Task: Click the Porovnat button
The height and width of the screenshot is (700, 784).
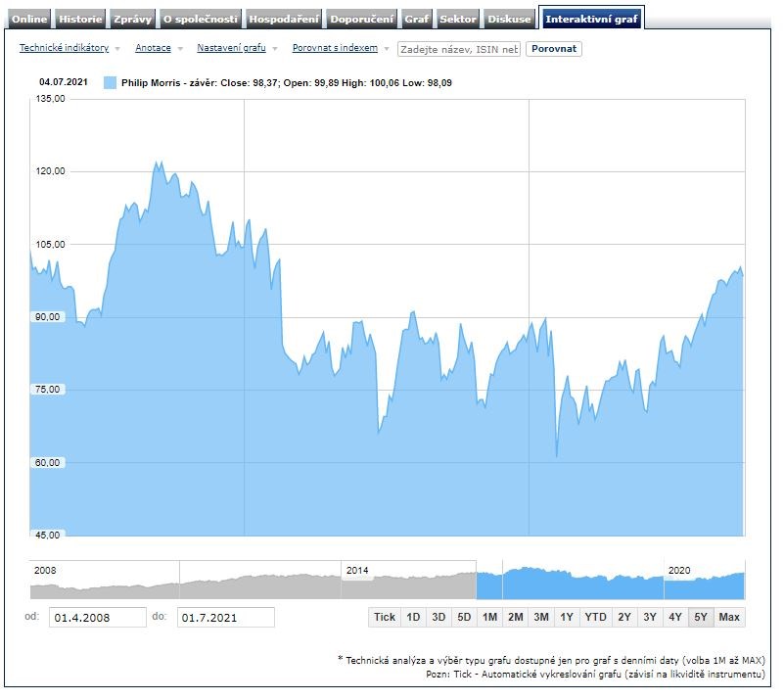Action: (x=554, y=49)
